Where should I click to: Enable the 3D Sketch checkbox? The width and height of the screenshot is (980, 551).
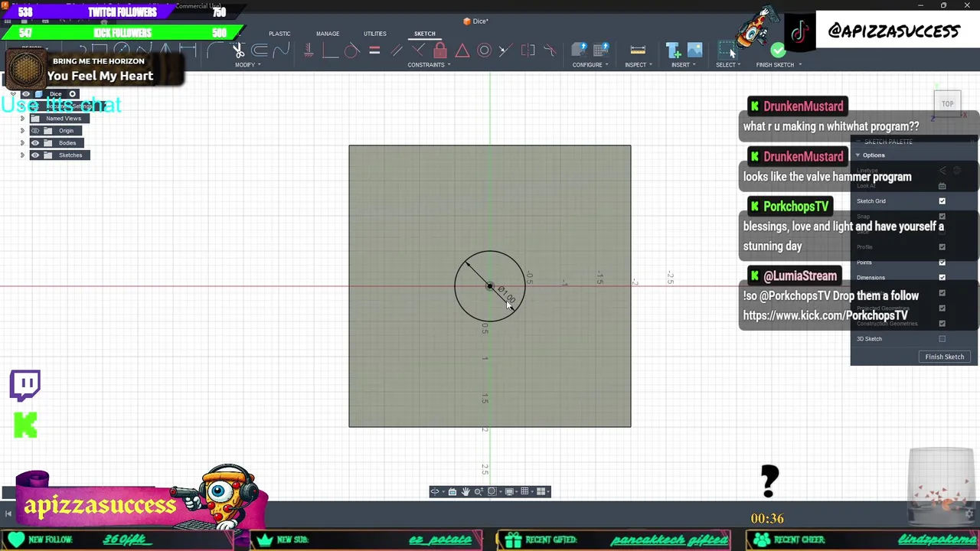[942, 339]
